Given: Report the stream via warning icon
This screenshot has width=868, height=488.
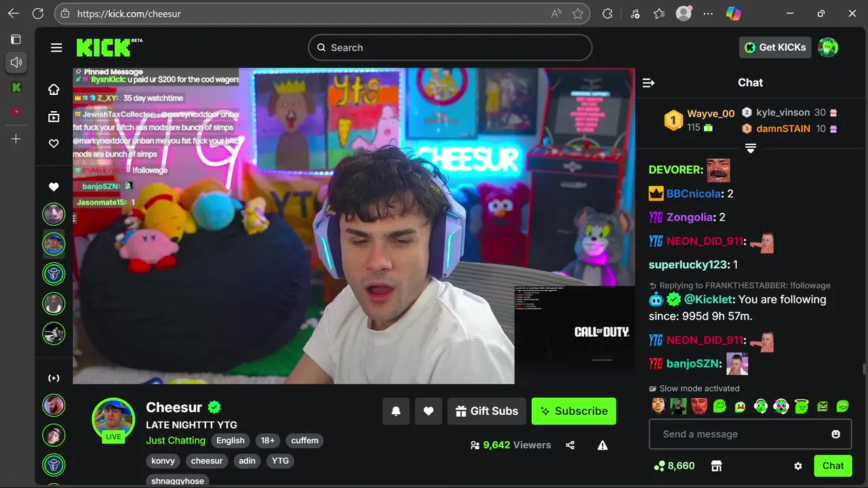Looking at the screenshot, I should [x=602, y=445].
